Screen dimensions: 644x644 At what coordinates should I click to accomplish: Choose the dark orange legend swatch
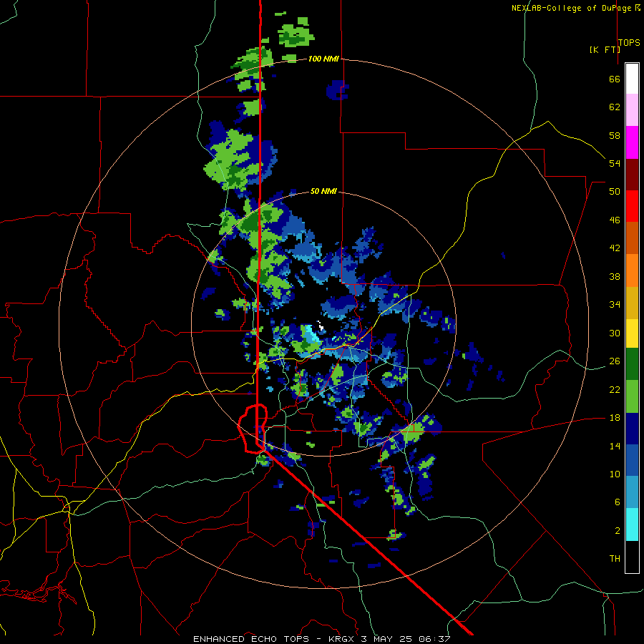tap(632, 238)
